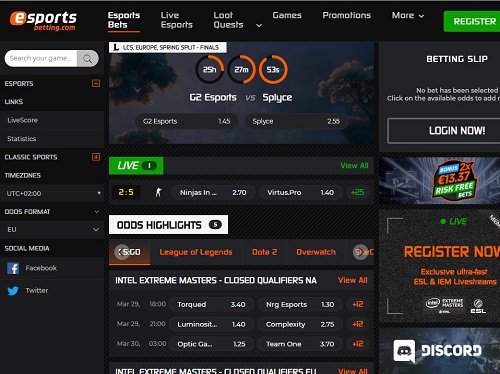Viewport: 500px width, 374px height.
Task: Click the Facebook text link
Action: [41, 268]
